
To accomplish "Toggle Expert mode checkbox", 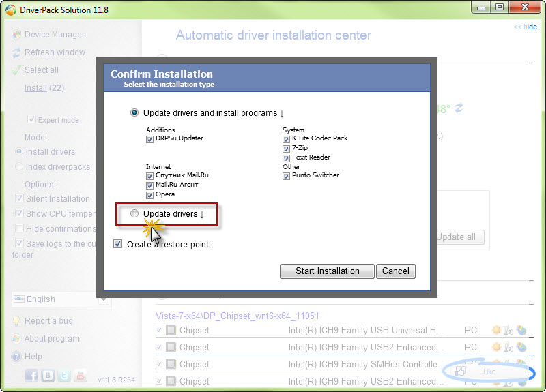I will [31, 119].
